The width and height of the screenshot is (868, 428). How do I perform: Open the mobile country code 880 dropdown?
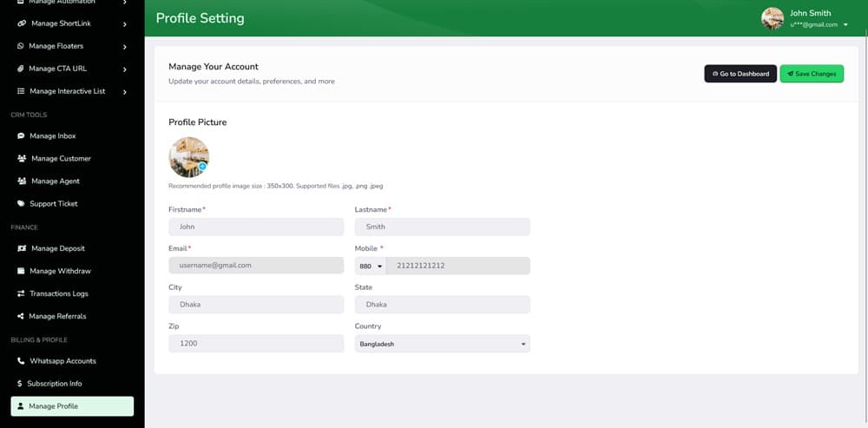(x=371, y=266)
